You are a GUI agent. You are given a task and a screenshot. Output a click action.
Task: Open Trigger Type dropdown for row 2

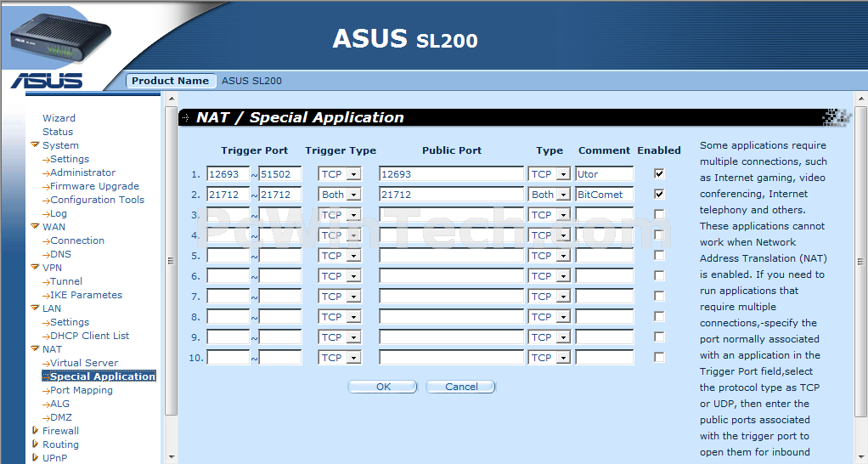[340, 195]
